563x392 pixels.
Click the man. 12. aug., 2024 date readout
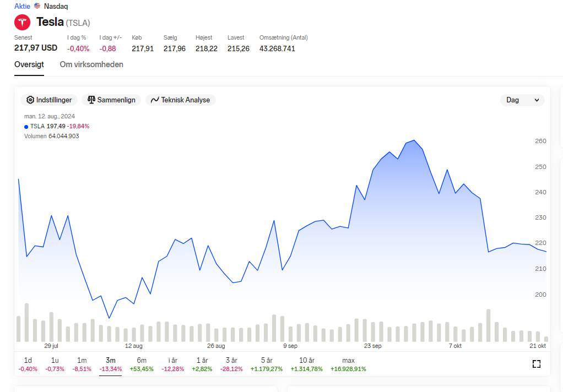tap(50, 116)
